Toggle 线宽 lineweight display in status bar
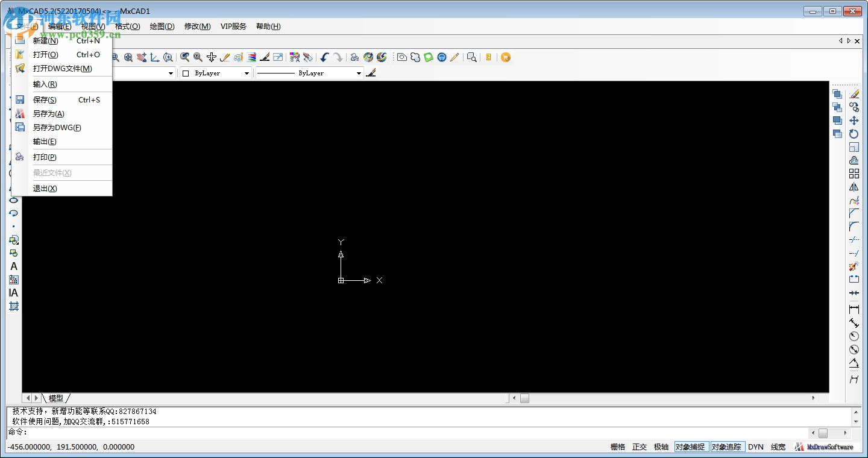This screenshot has width=868, height=458. tap(778, 447)
